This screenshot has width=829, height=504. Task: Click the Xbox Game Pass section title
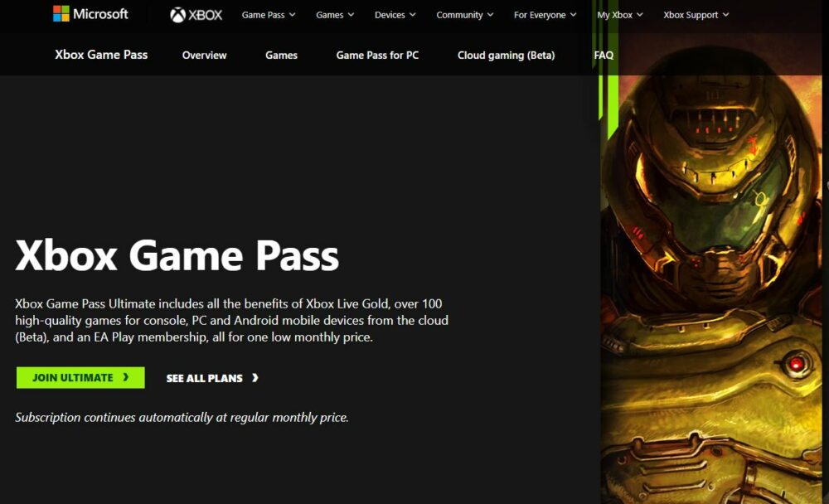tap(101, 55)
